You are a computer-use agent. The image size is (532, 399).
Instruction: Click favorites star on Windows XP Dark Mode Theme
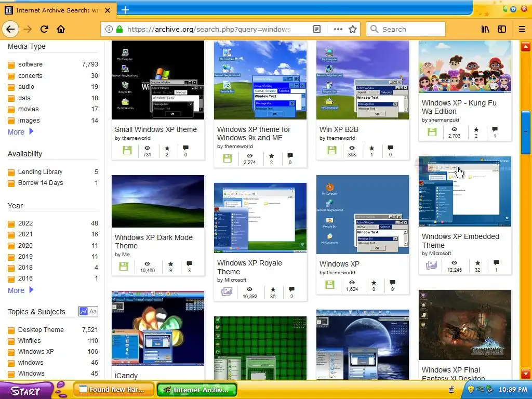pyautogui.click(x=170, y=263)
